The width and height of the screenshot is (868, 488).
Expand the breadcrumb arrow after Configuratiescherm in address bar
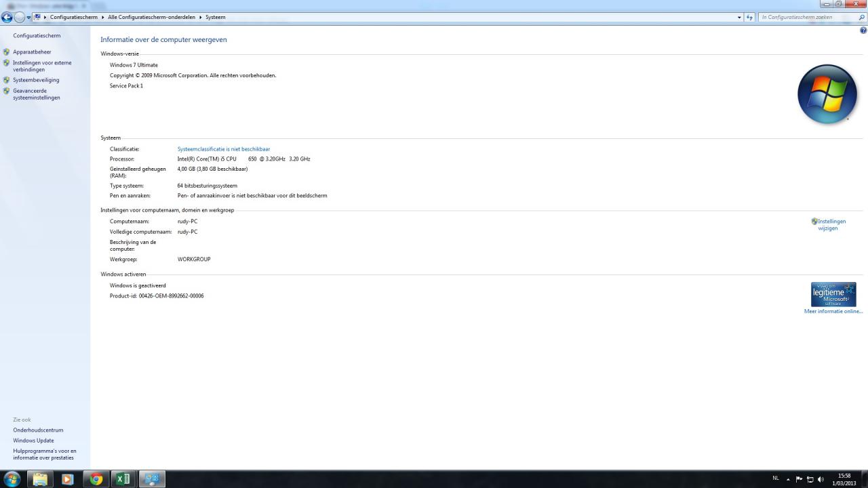[x=103, y=17]
